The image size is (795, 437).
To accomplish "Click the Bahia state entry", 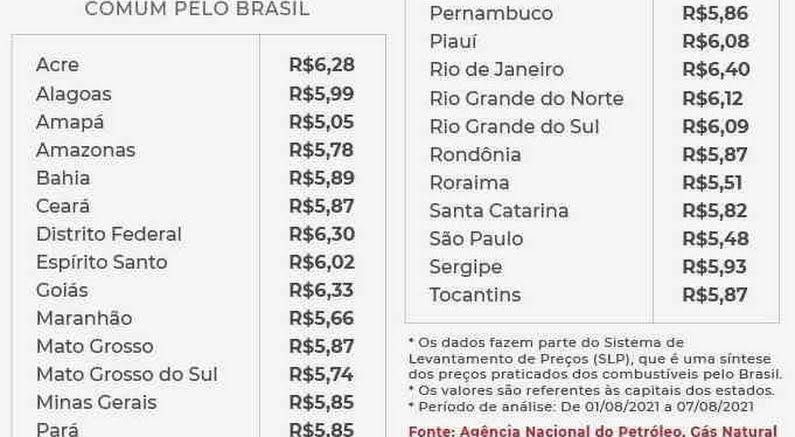I will click(x=63, y=178).
